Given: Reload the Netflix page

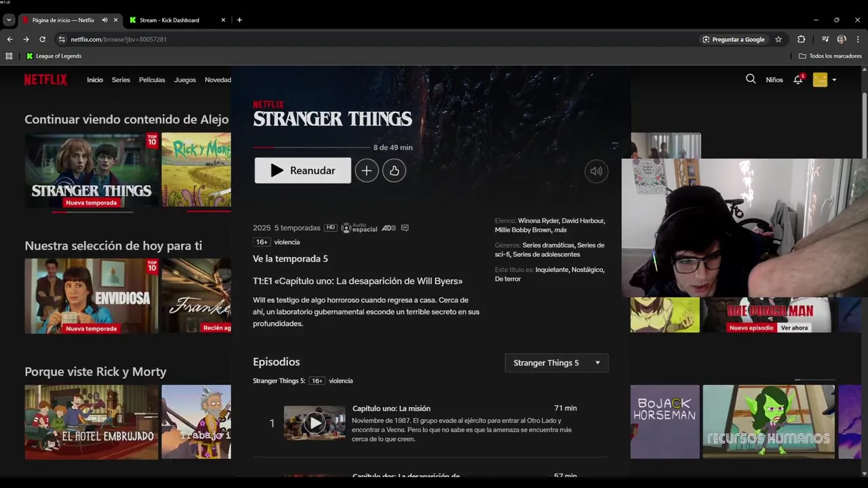Looking at the screenshot, I should point(42,39).
